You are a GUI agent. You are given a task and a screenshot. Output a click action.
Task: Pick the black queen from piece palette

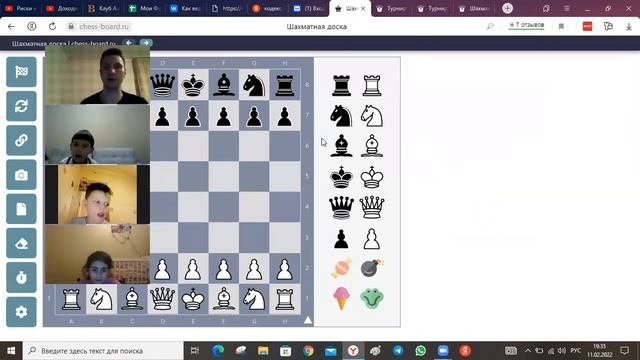(341, 207)
